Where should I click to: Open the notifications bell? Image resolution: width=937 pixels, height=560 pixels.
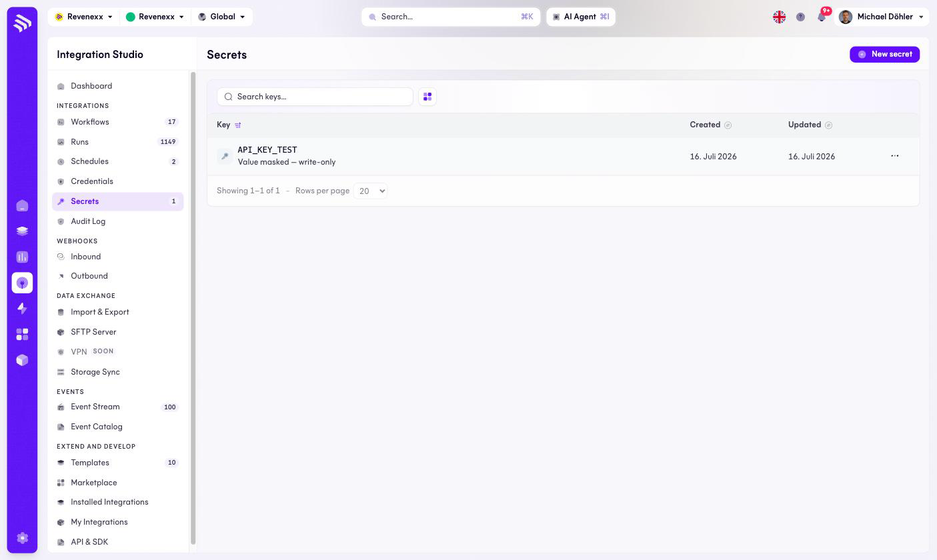pos(822,17)
